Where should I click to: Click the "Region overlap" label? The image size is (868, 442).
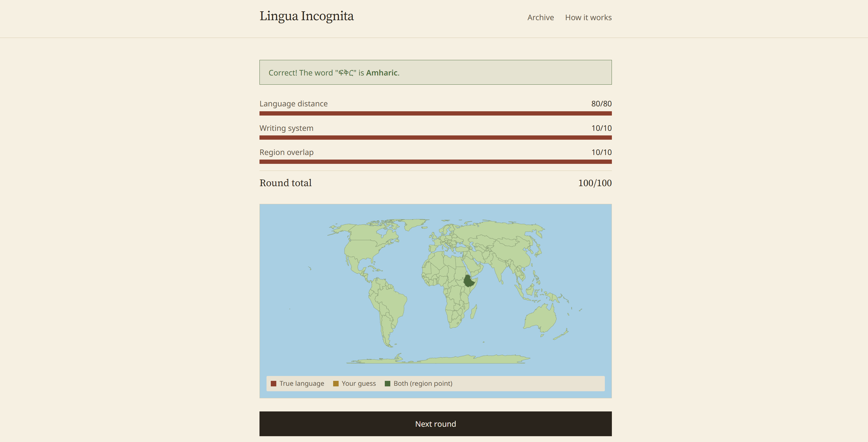pos(286,152)
